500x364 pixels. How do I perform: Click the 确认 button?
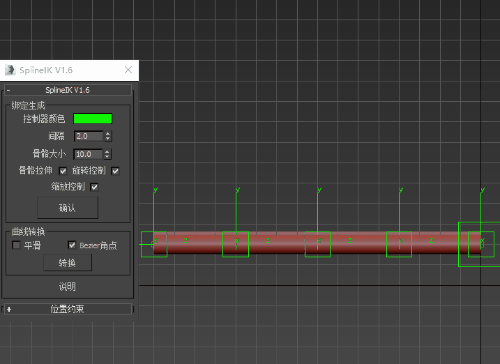tap(68, 208)
